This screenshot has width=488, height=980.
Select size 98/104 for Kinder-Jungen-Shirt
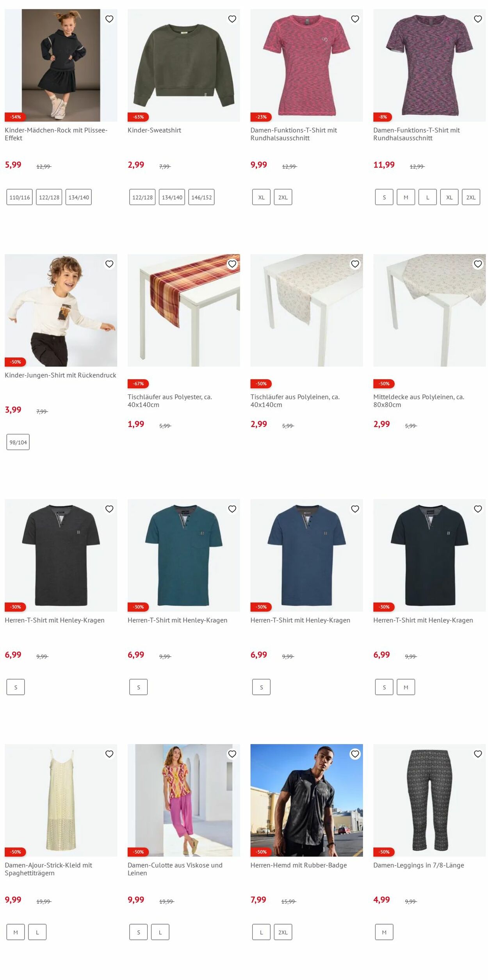click(x=18, y=442)
